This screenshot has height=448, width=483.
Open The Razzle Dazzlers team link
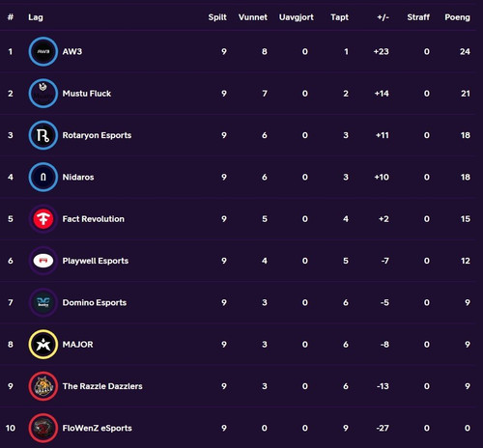tap(102, 386)
